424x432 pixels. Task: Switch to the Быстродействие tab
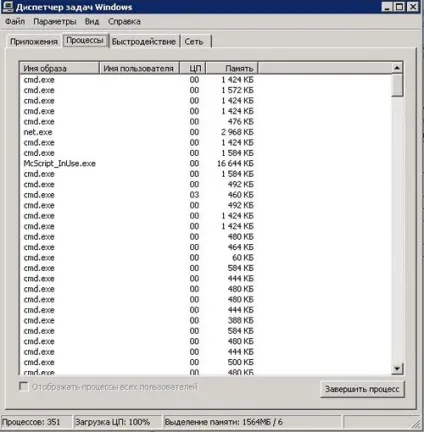(x=144, y=42)
